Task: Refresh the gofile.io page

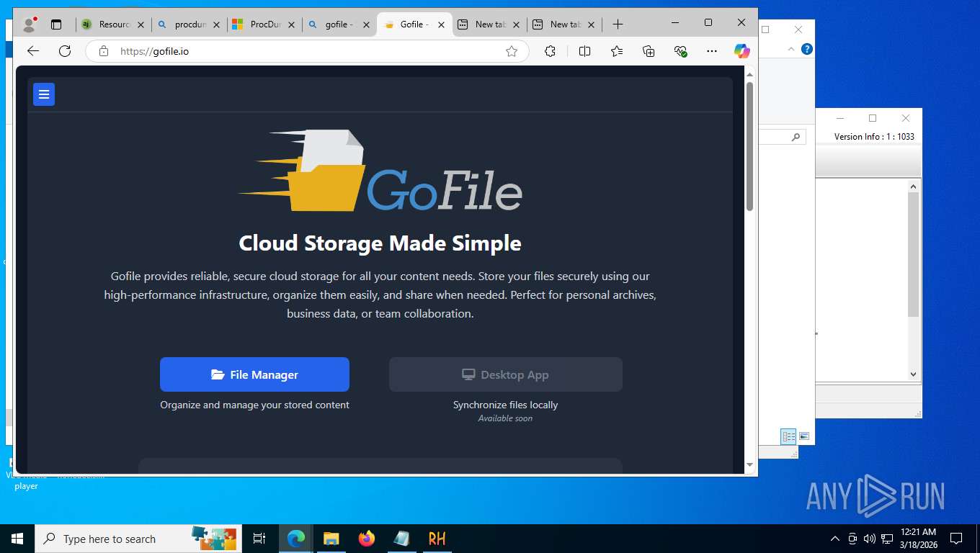Action: click(65, 51)
